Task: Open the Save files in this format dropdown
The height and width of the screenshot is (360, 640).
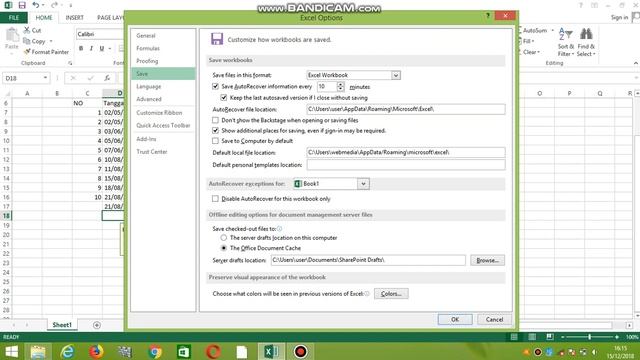Action: click(396, 75)
